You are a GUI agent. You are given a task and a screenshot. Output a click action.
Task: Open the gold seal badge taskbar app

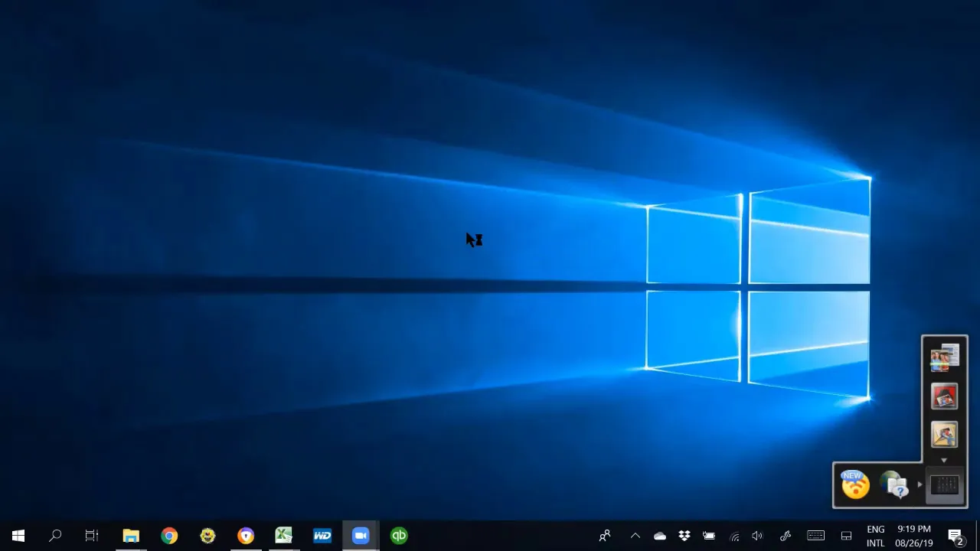207,536
